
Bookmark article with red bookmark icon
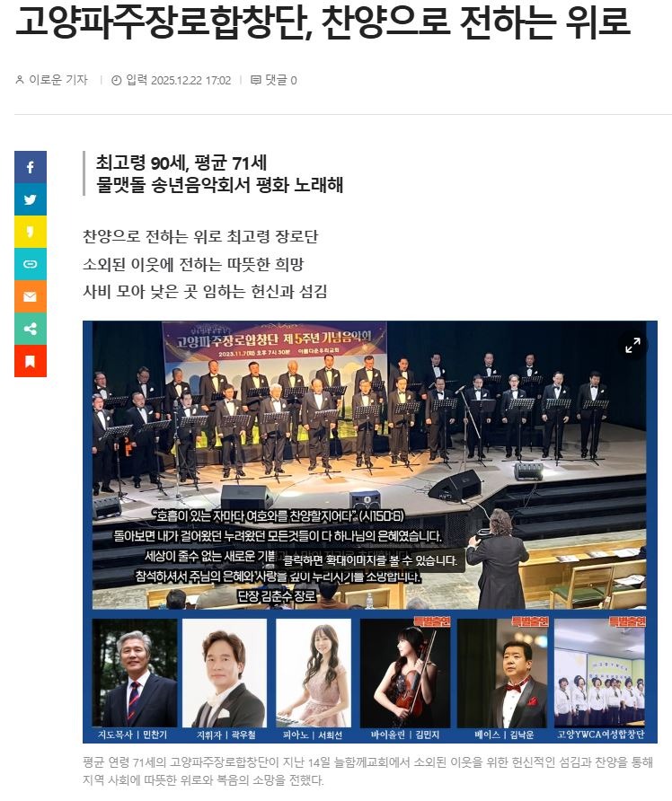(31, 361)
